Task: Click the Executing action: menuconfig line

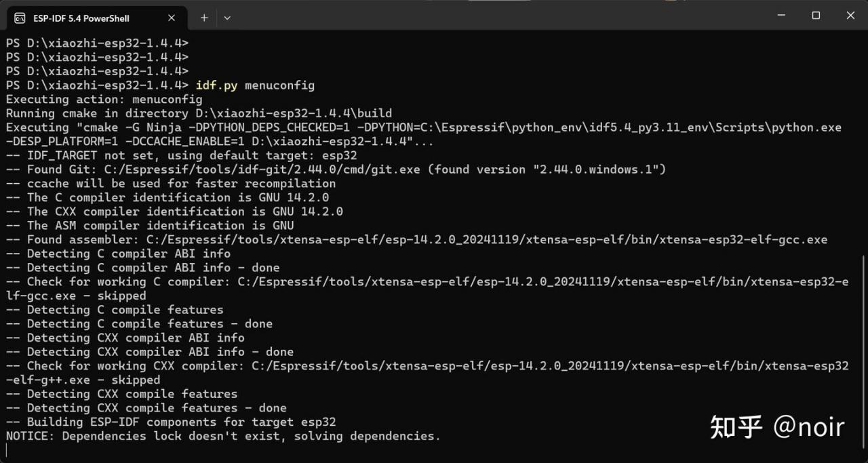Action: (x=104, y=100)
